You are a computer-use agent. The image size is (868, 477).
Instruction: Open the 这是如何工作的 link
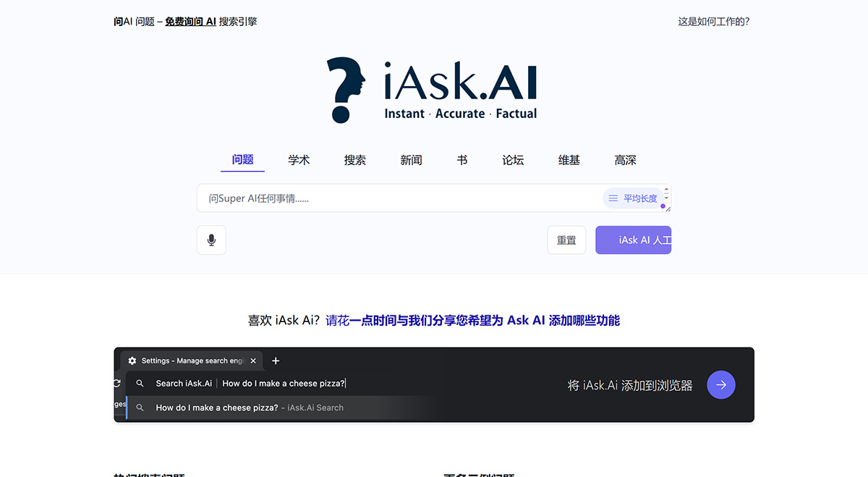[x=714, y=22]
